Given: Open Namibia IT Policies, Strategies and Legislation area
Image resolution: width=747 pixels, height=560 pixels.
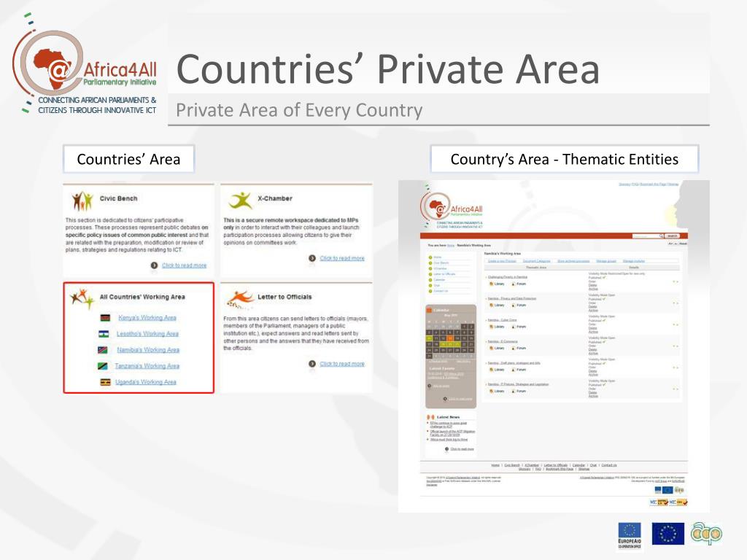Looking at the screenshot, I should (x=518, y=384).
